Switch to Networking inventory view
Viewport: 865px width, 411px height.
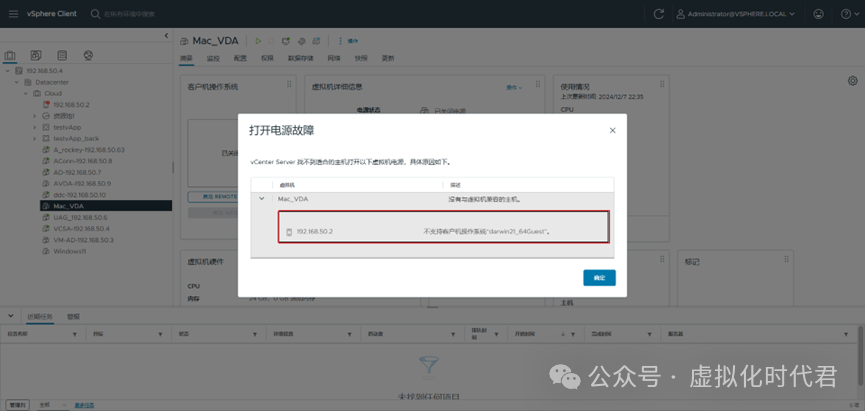click(x=88, y=56)
